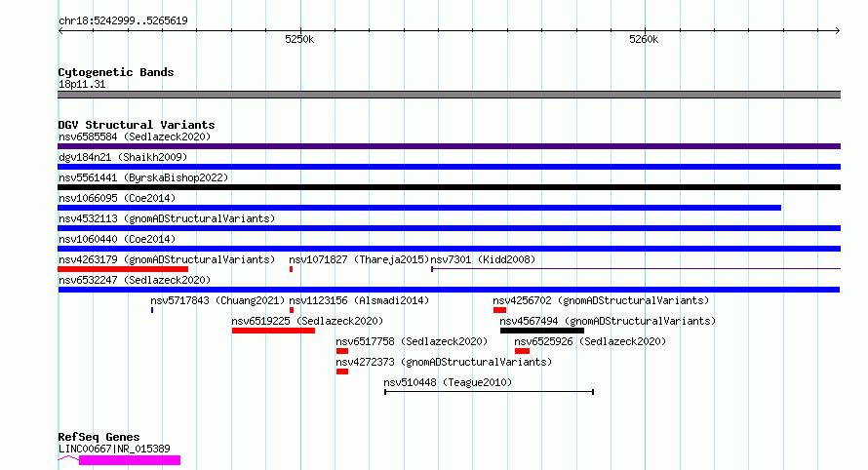The image size is (868, 470).
Task: Click the chr18:5242999..5265619 coordinates text
Action: [x=123, y=21]
